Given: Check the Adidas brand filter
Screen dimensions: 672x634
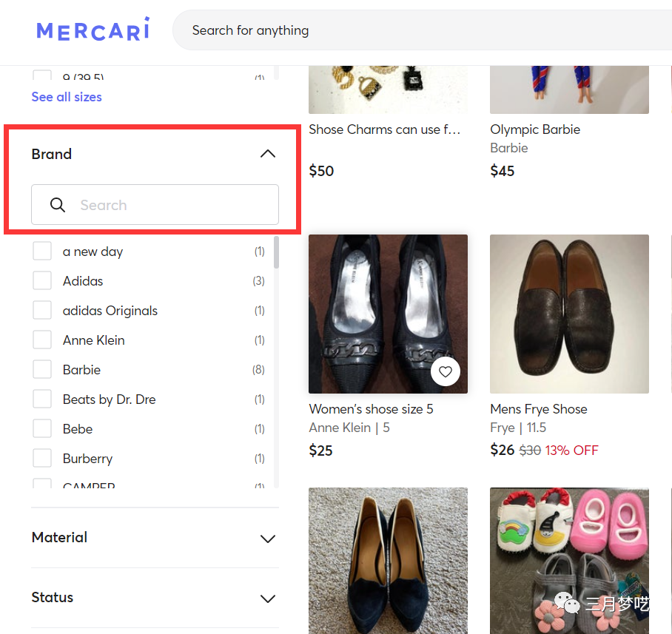Looking at the screenshot, I should pyautogui.click(x=42, y=280).
